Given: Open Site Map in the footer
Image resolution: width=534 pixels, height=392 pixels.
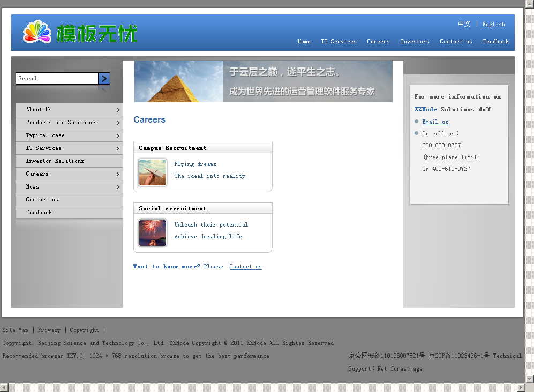Looking at the screenshot, I should point(16,330).
